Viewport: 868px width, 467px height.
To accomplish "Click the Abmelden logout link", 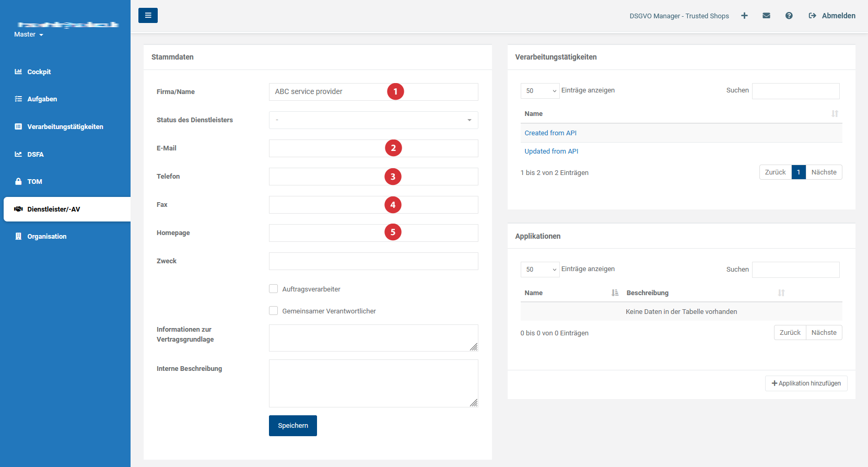I will tap(832, 16).
